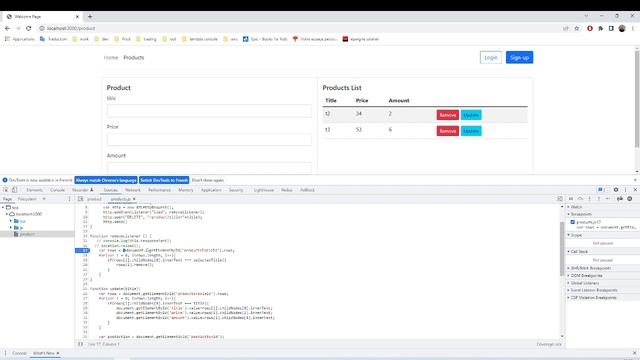Open the Extensions puzzle icon
Screen dimensions: 640x360
[600, 28]
